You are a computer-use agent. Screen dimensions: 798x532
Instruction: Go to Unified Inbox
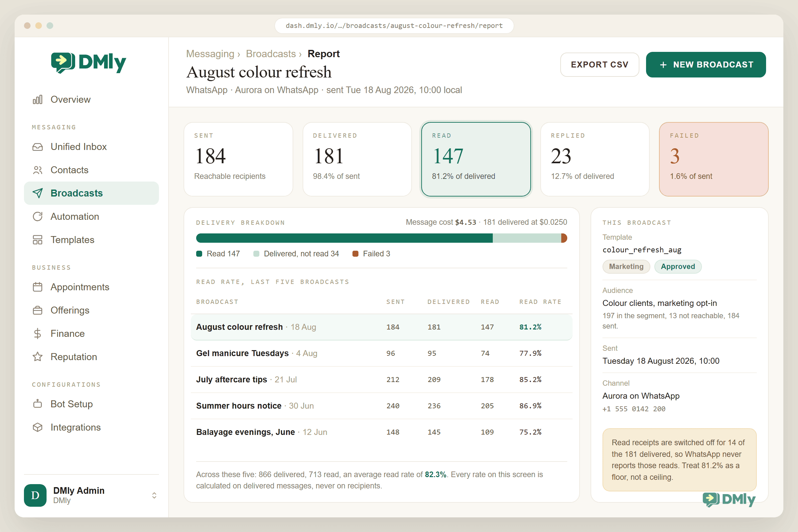click(91, 147)
